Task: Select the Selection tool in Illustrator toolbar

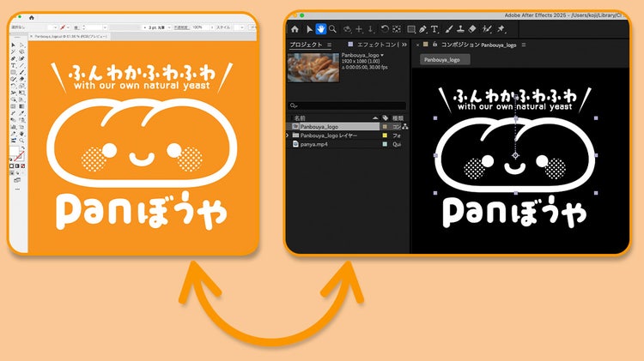Action: (13, 45)
